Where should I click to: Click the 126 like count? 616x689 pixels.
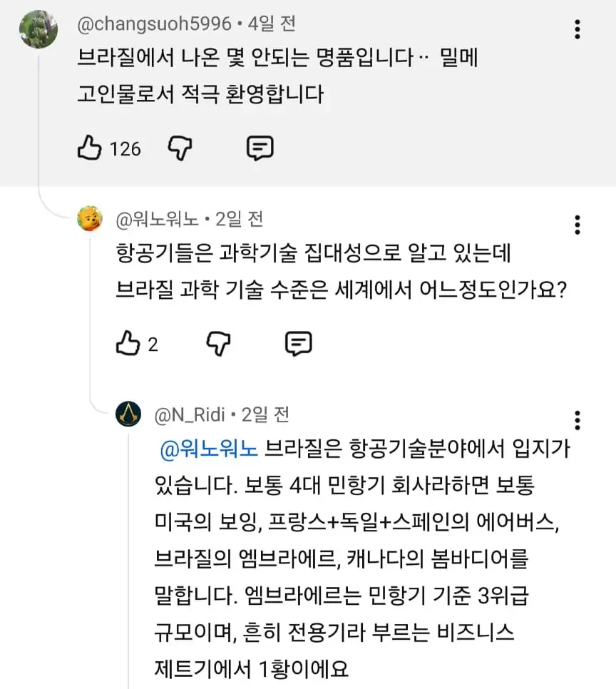125,149
